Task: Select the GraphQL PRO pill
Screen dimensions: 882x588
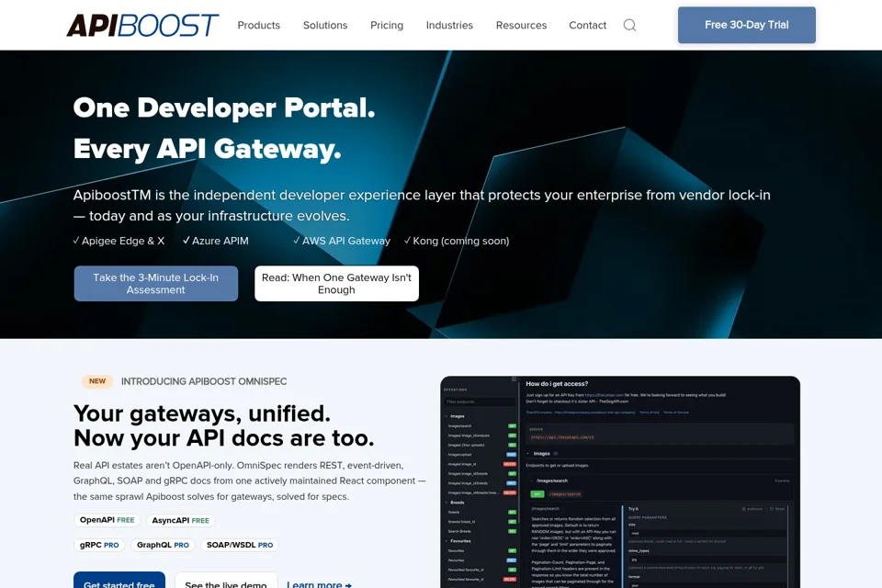Action: click(x=163, y=545)
